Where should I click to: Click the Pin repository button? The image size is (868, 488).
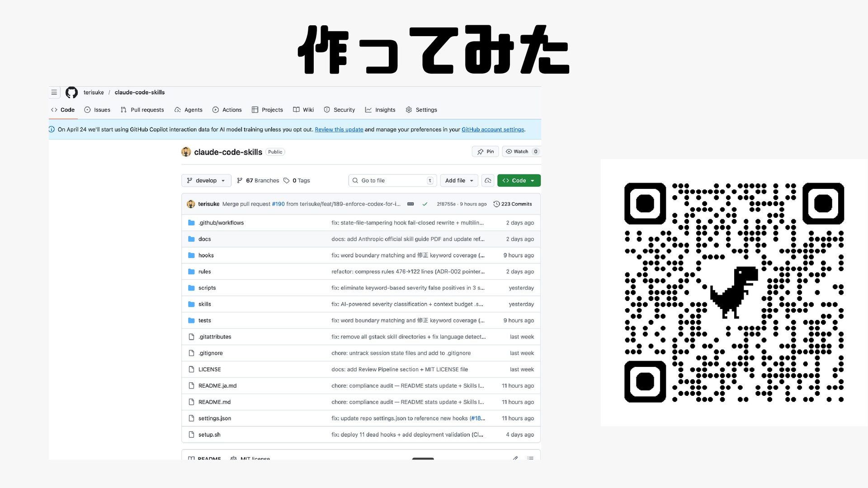point(485,152)
